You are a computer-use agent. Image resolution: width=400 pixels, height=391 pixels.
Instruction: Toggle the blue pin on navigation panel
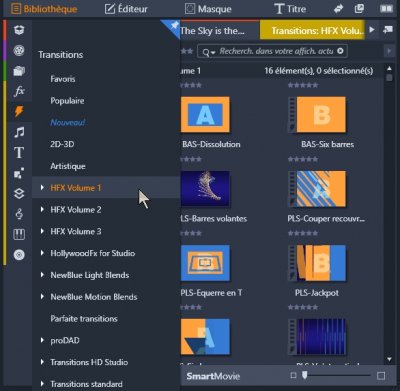[173, 26]
